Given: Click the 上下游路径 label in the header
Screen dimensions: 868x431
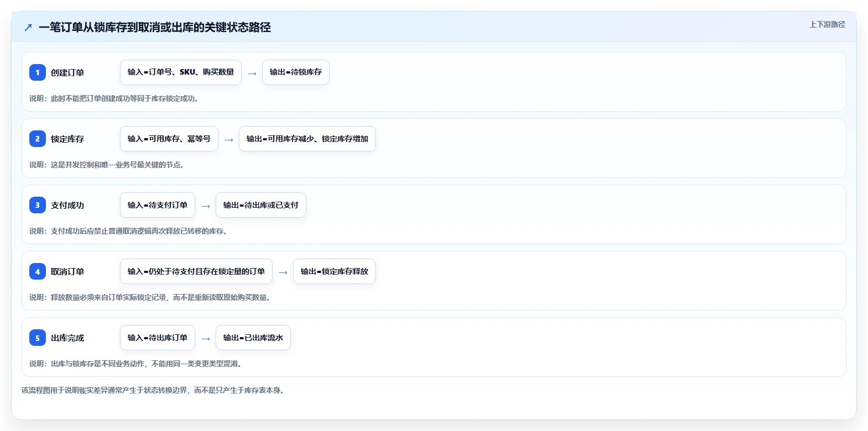Looking at the screenshot, I should (x=827, y=24).
